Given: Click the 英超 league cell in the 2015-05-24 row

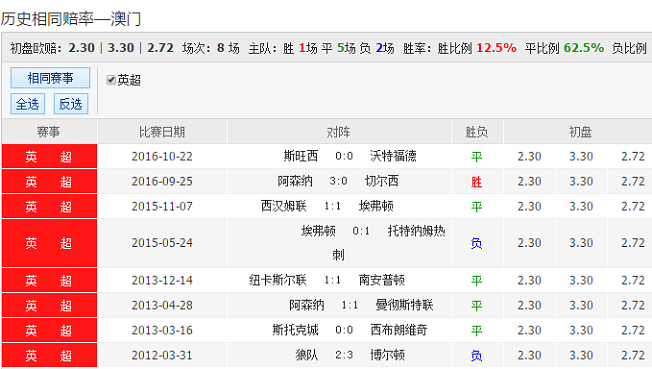Looking at the screenshot, I should tap(49, 243).
